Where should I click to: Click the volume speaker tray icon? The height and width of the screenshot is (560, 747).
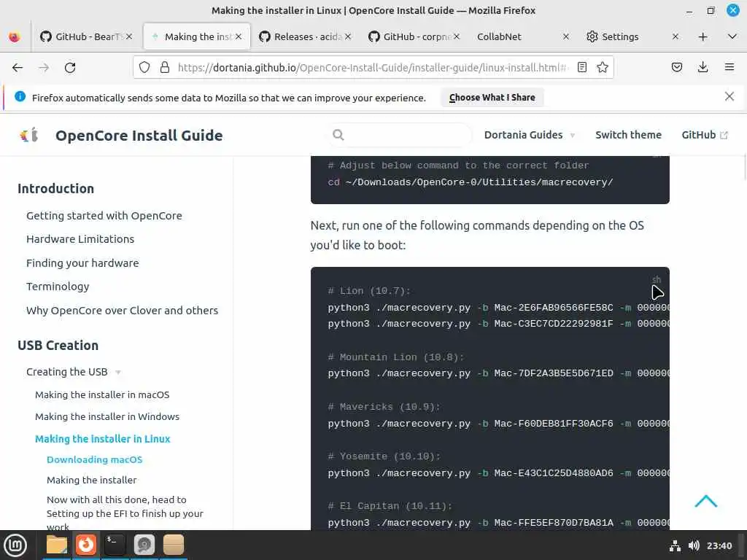click(694, 545)
